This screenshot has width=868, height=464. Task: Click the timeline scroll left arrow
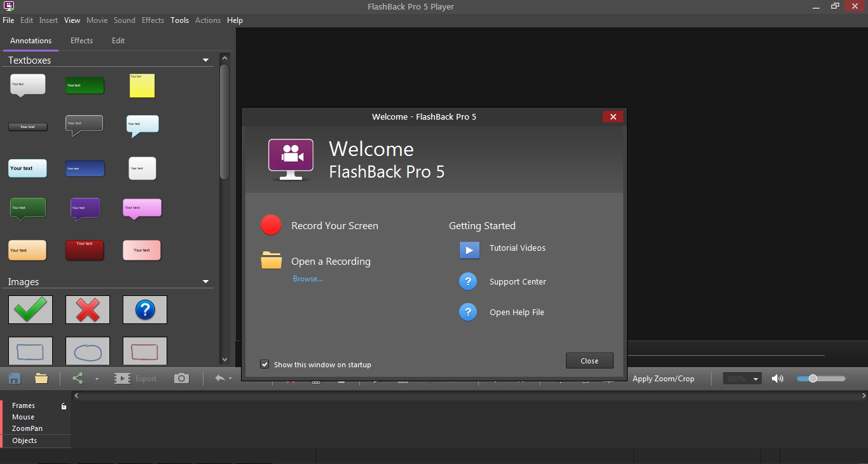pyautogui.click(x=77, y=395)
